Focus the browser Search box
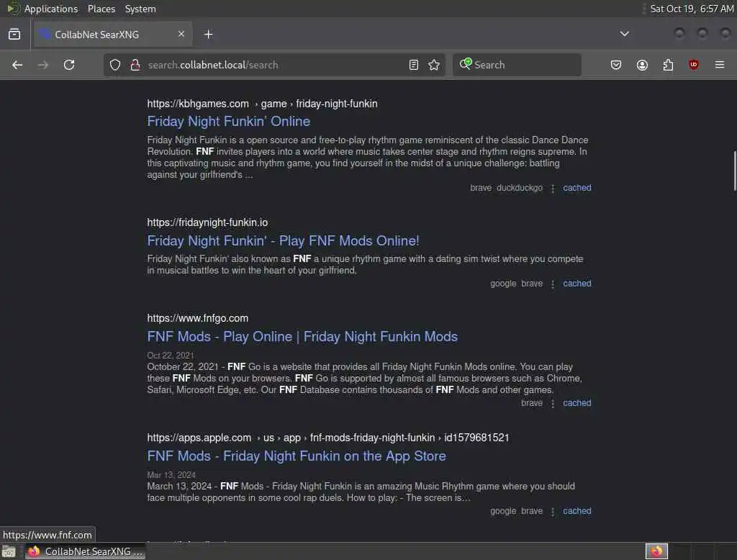This screenshot has height=560, width=737. 517,65
